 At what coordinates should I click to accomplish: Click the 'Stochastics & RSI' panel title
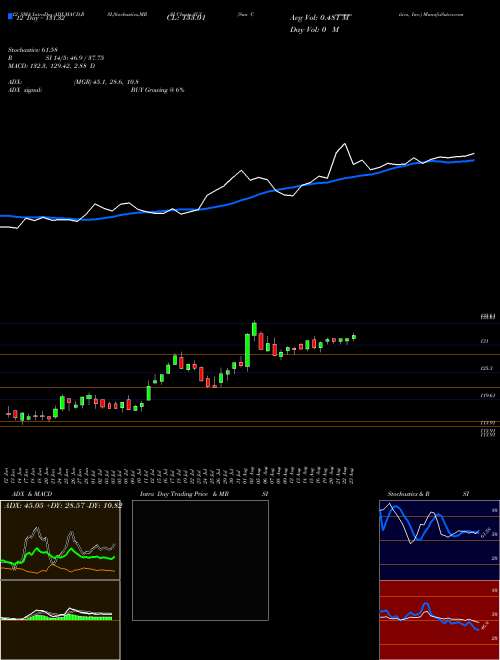pos(428,494)
